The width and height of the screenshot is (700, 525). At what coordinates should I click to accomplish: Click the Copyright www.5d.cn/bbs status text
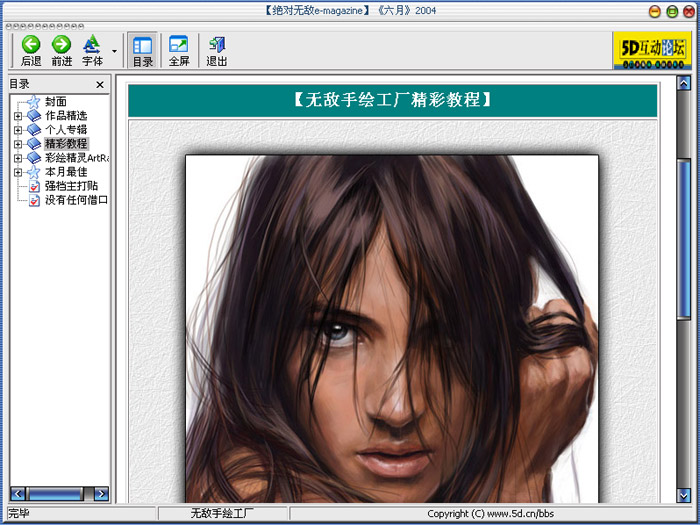pyautogui.click(x=490, y=513)
